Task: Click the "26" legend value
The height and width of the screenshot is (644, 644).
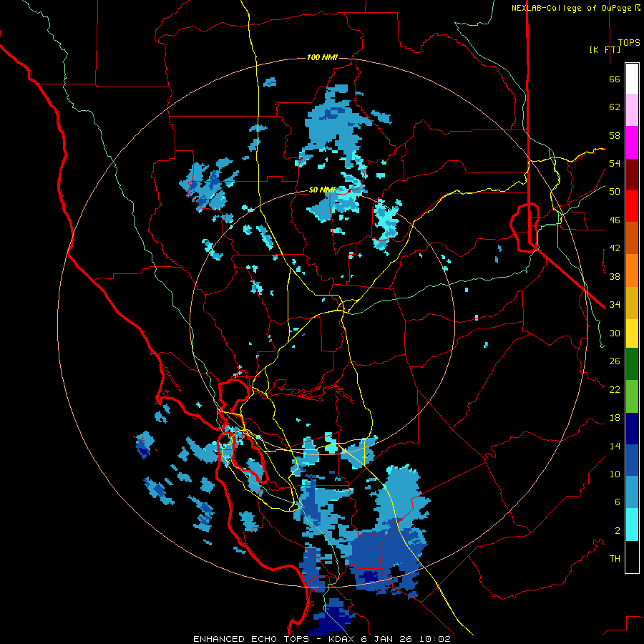Action: click(x=615, y=361)
